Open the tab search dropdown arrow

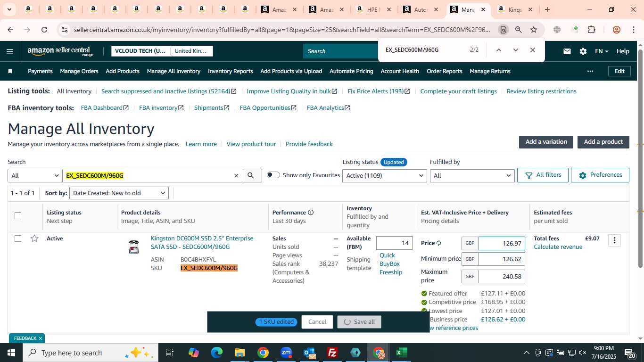pyautogui.click(x=9, y=9)
